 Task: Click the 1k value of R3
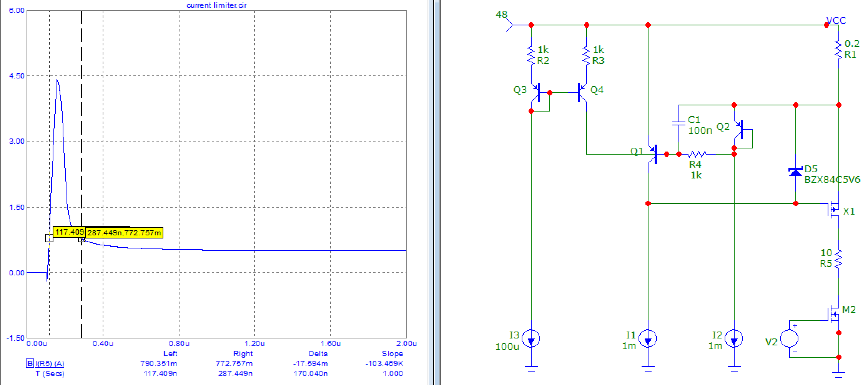click(599, 50)
